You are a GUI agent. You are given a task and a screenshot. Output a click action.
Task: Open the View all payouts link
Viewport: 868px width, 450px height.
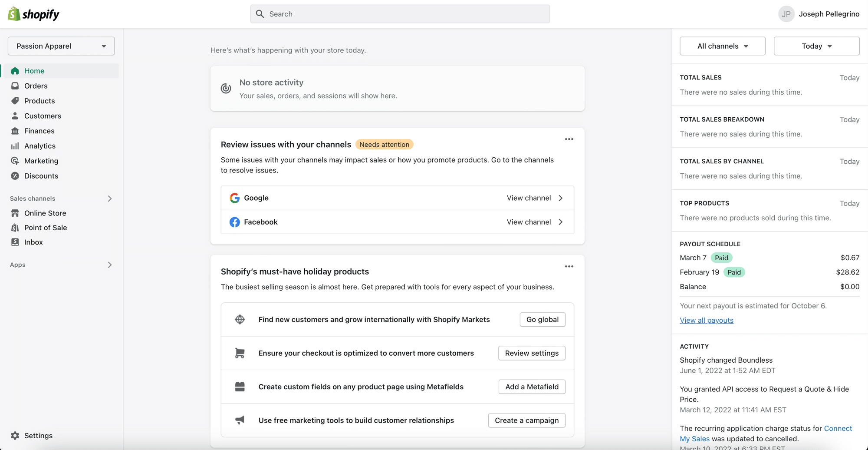pos(707,320)
